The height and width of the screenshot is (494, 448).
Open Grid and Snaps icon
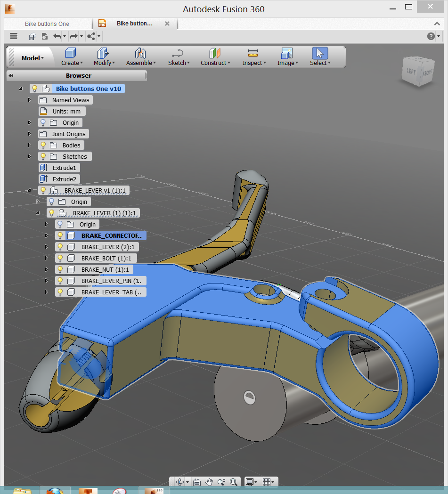pos(267,482)
